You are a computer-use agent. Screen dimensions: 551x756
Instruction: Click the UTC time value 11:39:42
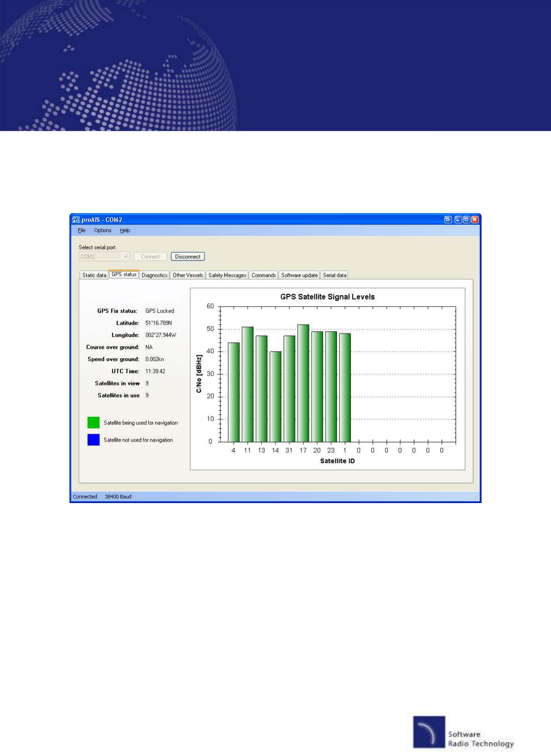pos(155,371)
